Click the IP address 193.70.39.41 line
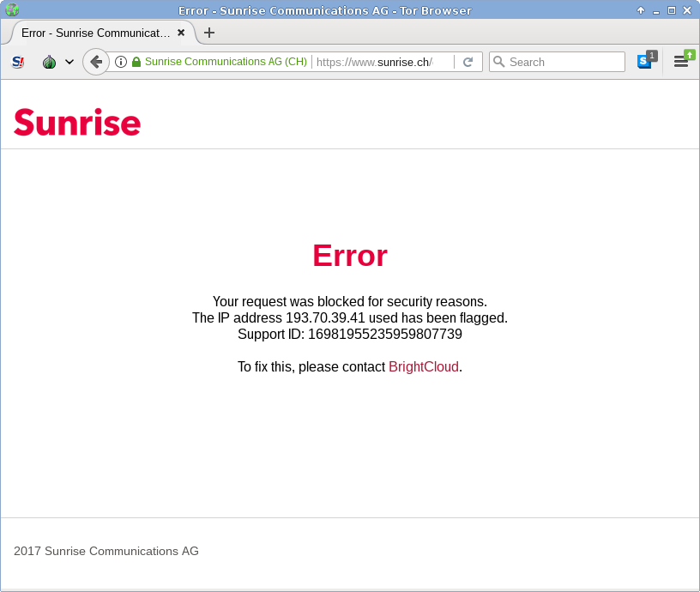 pyautogui.click(x=350, y=317)
